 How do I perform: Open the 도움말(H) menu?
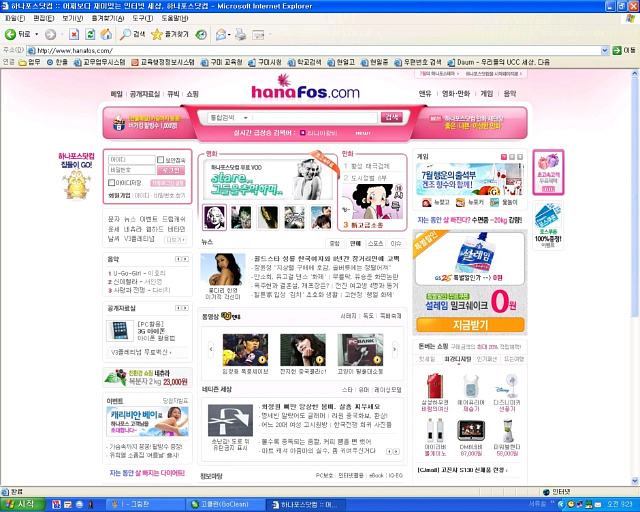[175, 18]
